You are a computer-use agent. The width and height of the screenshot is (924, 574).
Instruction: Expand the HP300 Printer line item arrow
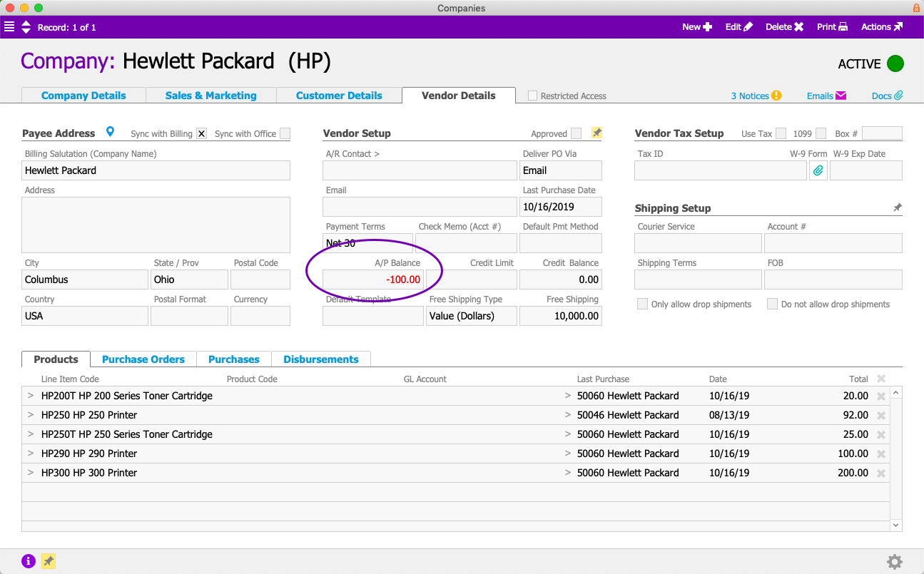click(31, 473)
